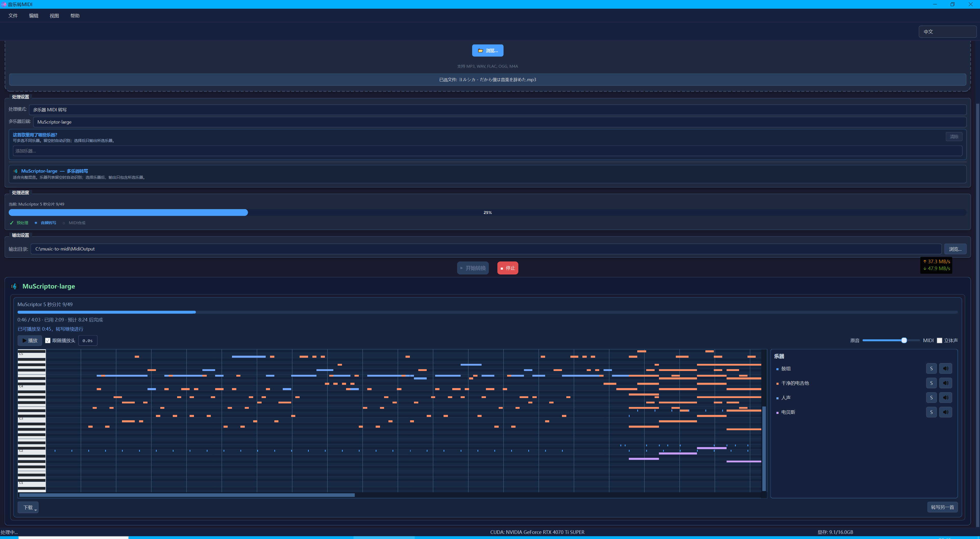Image resolution: width=980 pixels, height=539 pixels.
Task: Click the 预处理 completed step
Action: [22, 223]
